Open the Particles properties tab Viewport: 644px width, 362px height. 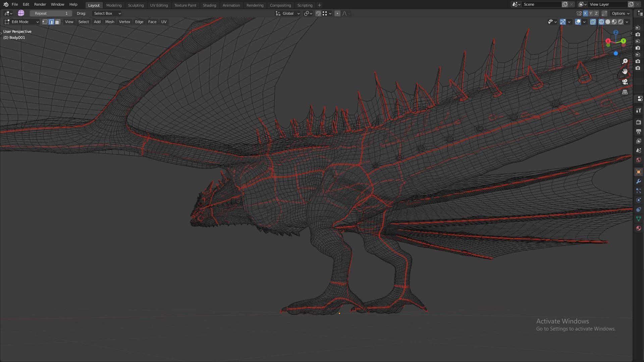coord(639,191)
